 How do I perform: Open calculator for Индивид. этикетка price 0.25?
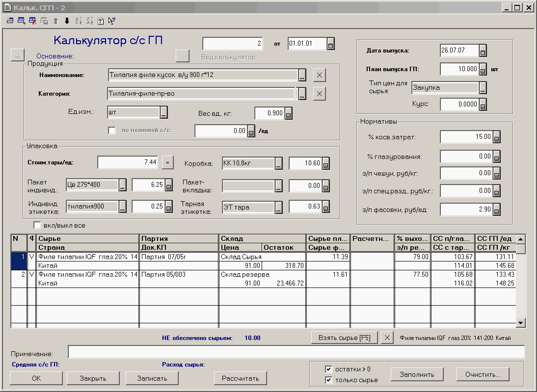tap(168, 207)
